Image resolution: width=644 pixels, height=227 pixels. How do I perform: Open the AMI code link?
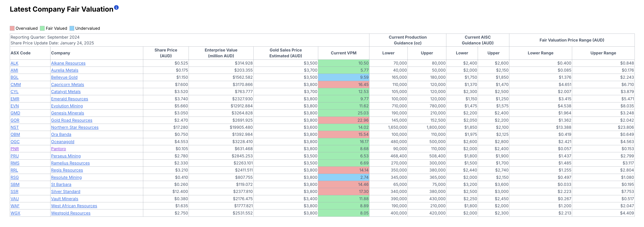click(14, 70)
